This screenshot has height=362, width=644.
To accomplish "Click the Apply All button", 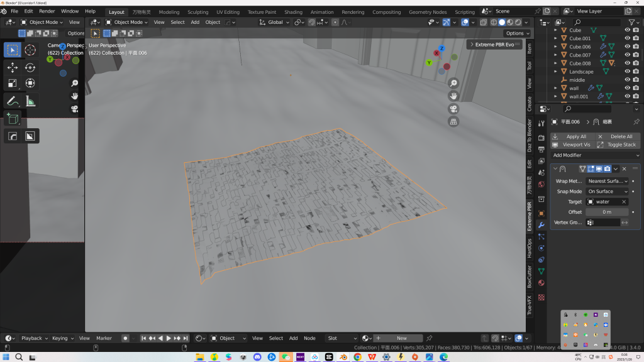I will pos(572,136).
